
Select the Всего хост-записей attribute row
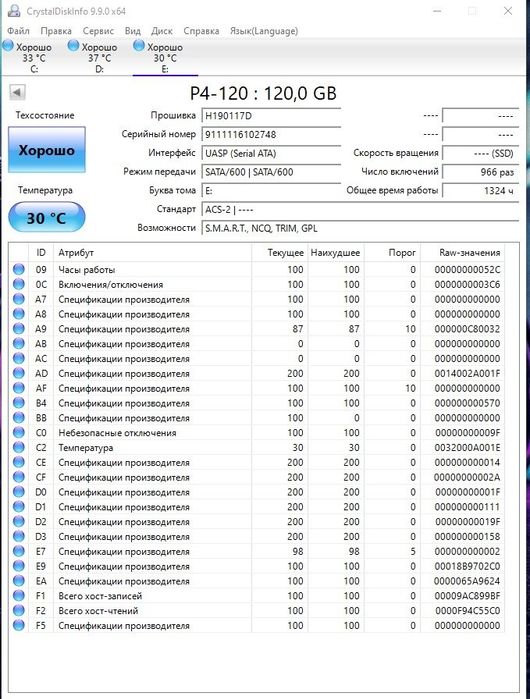[258, 596]
